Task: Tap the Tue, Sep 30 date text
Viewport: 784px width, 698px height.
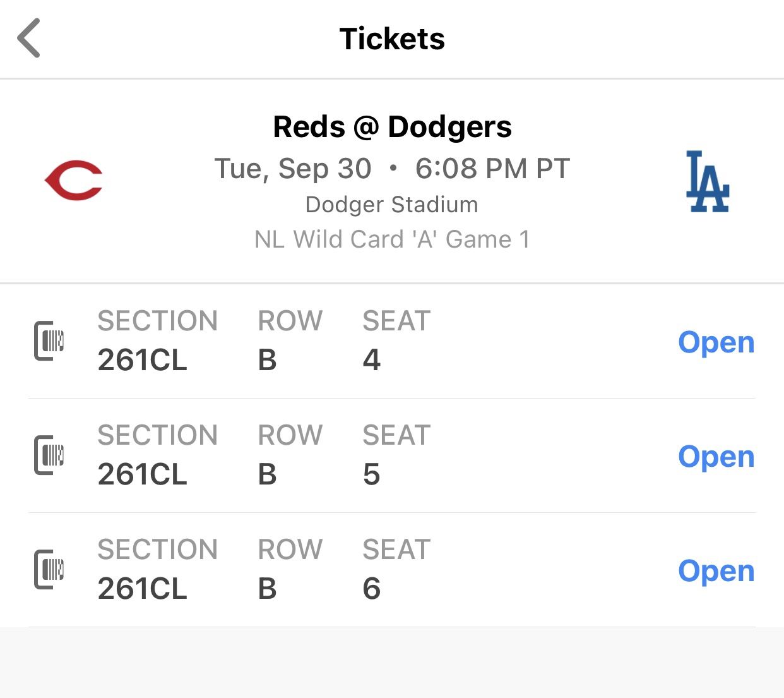Action: tap(293, 169)
